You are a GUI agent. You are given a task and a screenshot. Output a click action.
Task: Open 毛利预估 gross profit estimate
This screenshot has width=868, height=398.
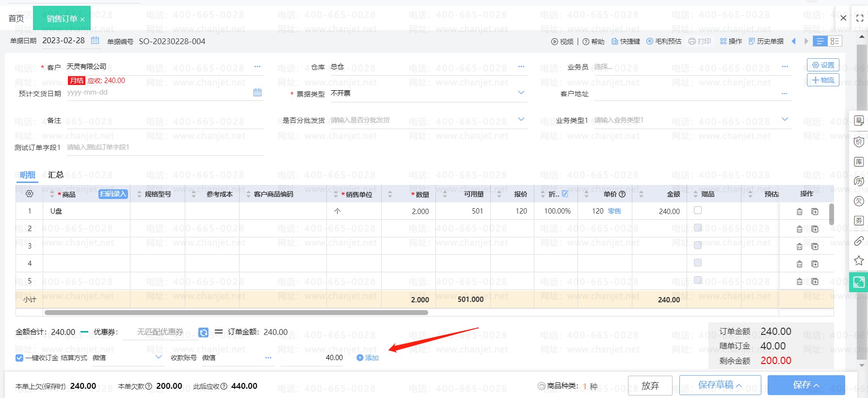pyautogui.click(x=664, y=42)
